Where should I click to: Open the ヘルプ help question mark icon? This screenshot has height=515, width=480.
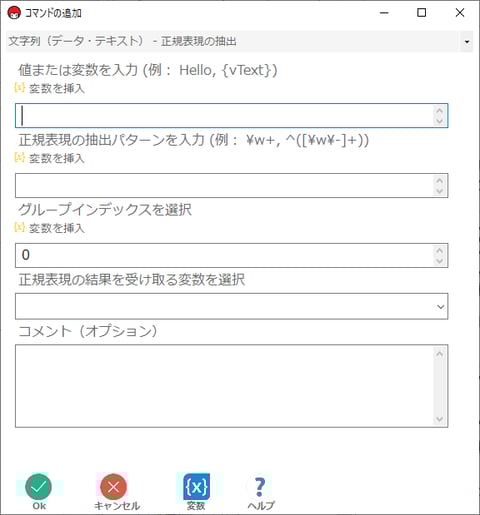point(260,487)
